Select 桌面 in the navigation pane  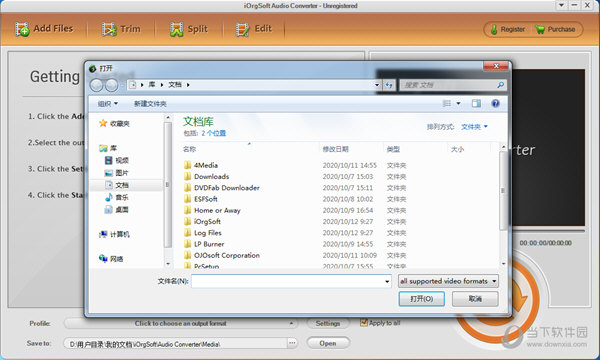coord(117,210)
